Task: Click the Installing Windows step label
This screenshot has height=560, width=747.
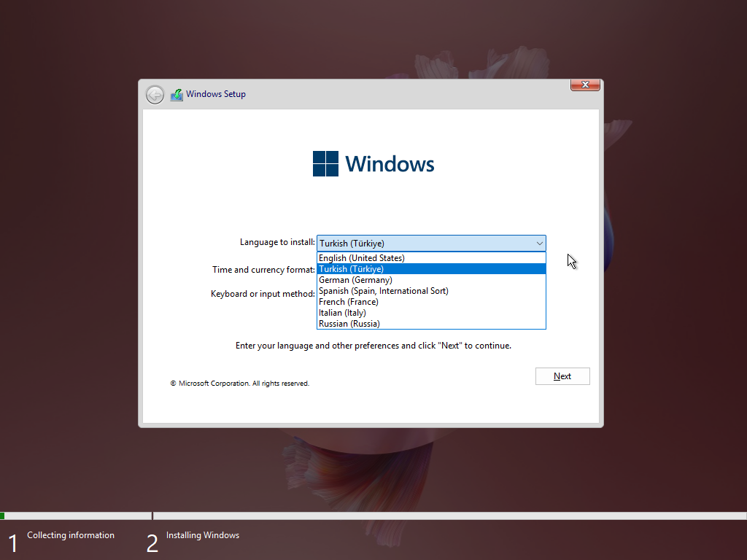Action: (203, 535)
